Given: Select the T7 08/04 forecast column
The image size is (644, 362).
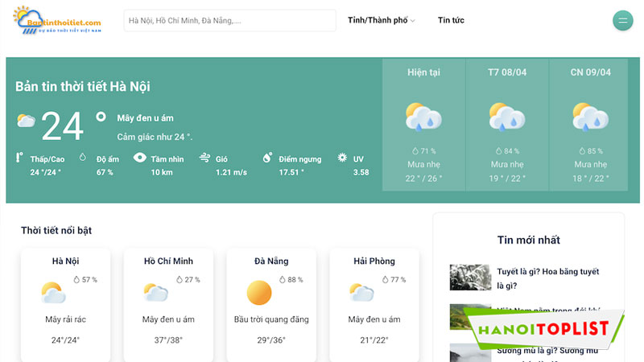Looking at the screenshot, I should (507, 125).
